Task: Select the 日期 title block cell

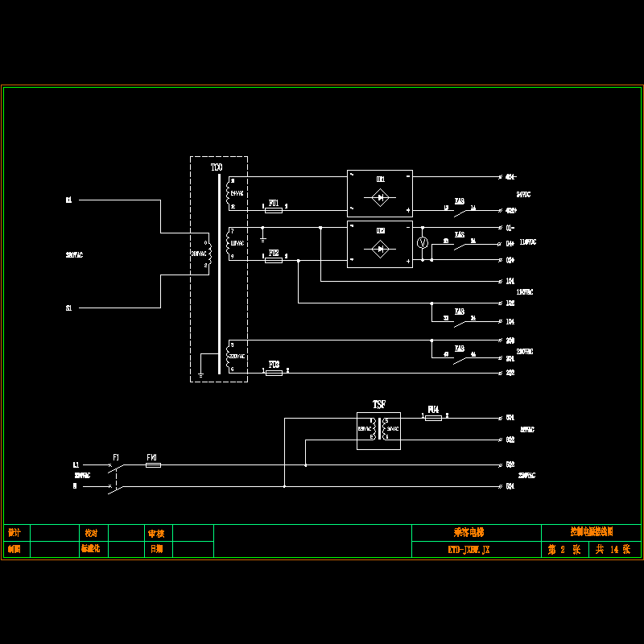Action: (156, 549)
